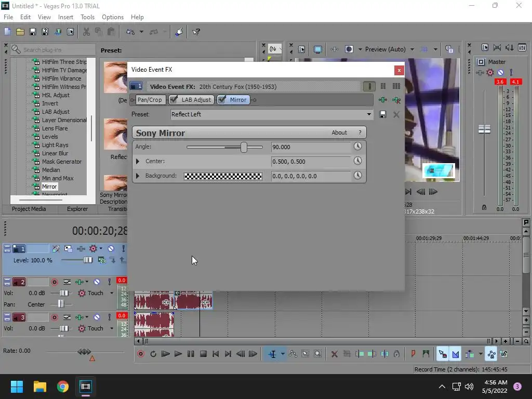Open the Options menu
The height and width of the screenshot is (399, 532).
coord(113,17)
